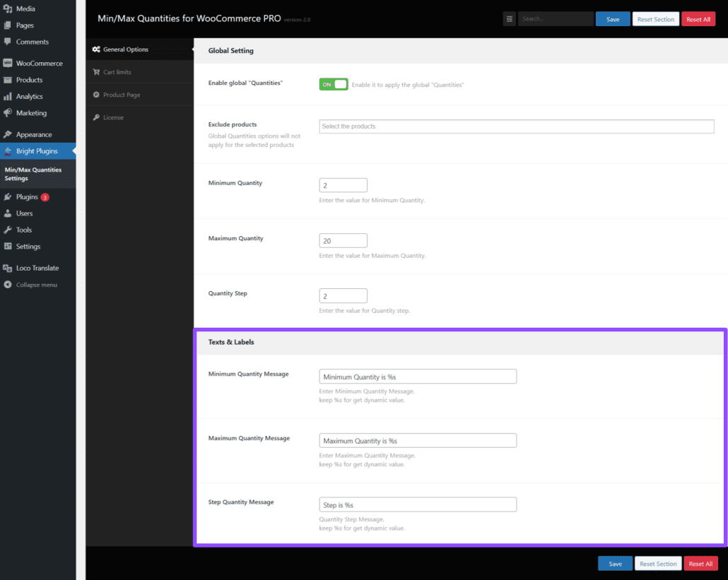
Task: Click the Tools wrench icon
Action: (8, 230)
